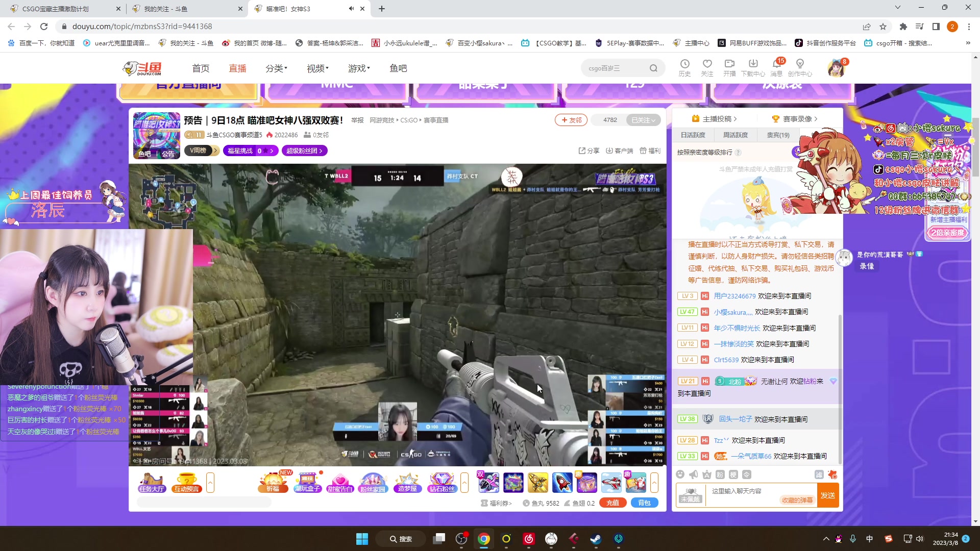
Task: Switch to 贵宾(19) tab
Action: [778, 135]
